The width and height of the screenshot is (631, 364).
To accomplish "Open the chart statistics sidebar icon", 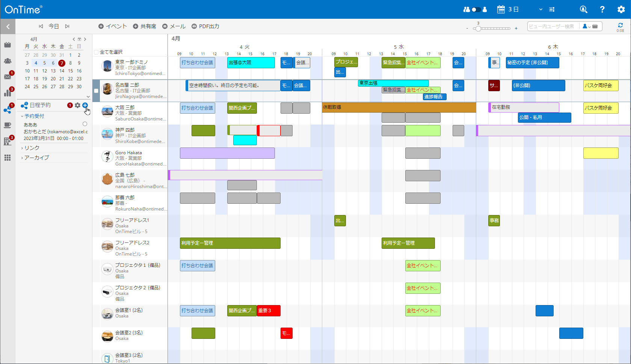I will pyautogui.click(x=8, y=93).
